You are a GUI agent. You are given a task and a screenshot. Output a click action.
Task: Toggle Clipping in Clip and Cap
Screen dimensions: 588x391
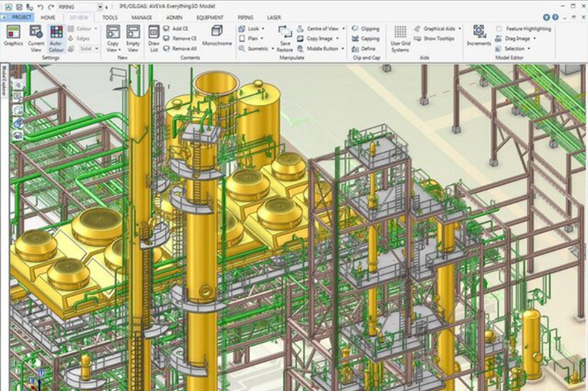point(365,29)
